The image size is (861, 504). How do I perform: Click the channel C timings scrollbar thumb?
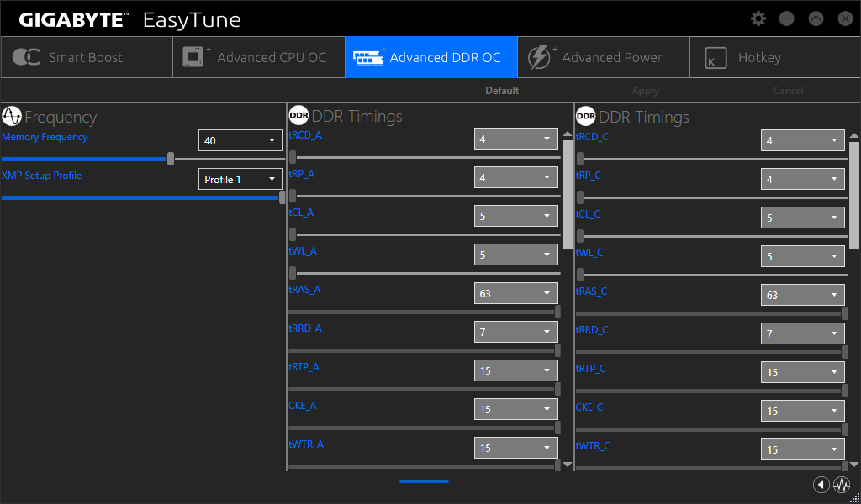point(854,197)
